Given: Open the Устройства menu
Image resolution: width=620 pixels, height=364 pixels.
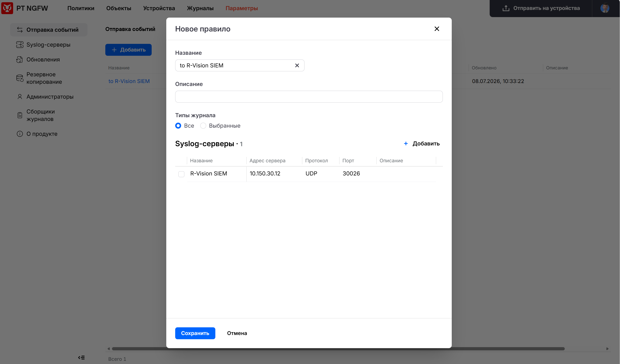Looking at the screenshot, I should [x=159, y=8].
